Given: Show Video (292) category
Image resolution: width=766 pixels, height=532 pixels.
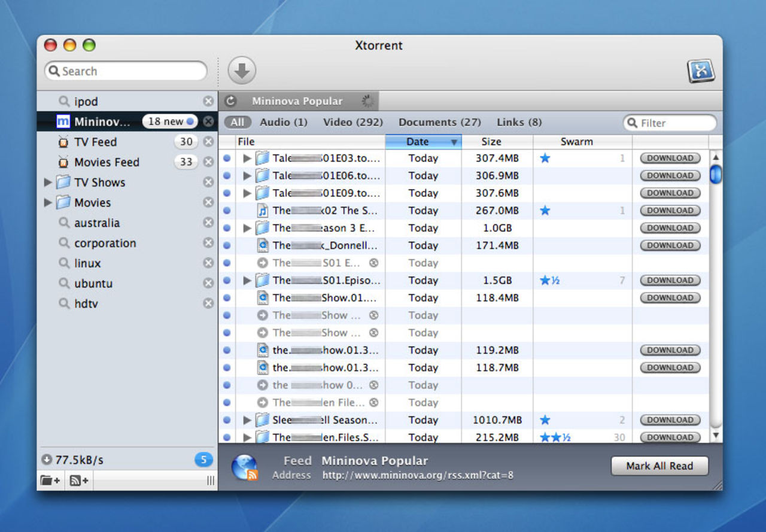Looking at the screenshot, I should pyautogui.click(x=352, y=122).
